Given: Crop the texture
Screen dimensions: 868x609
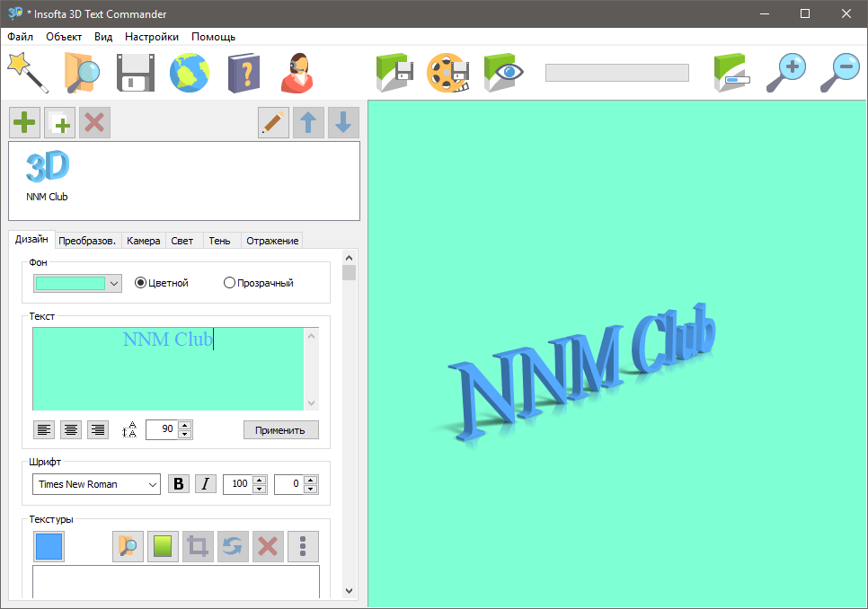Looking at the screenshot, I should tap(198, 546).
